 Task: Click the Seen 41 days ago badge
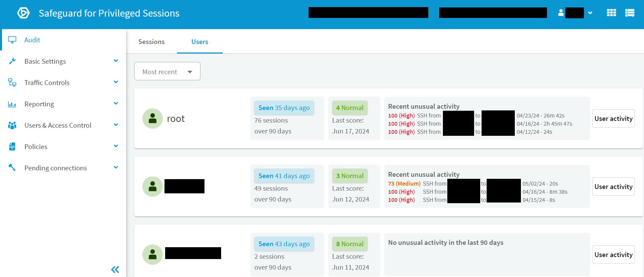(x=284, y=176)
